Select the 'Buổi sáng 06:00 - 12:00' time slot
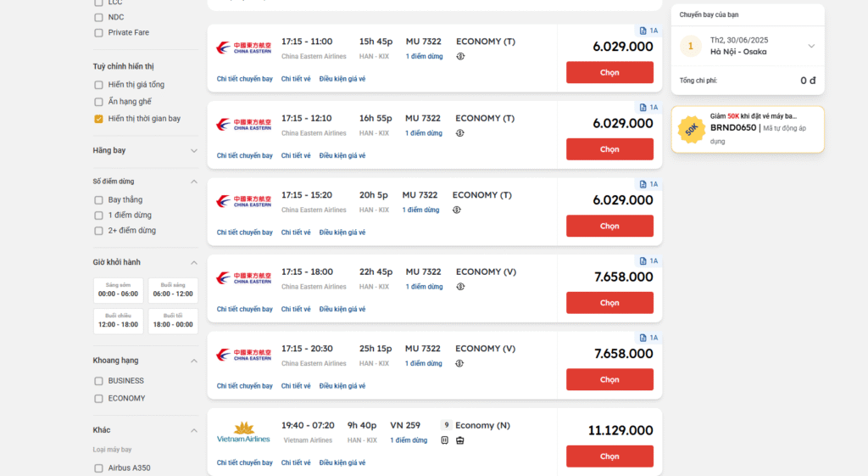The image size is (868, 476). [x=173, y=290]
